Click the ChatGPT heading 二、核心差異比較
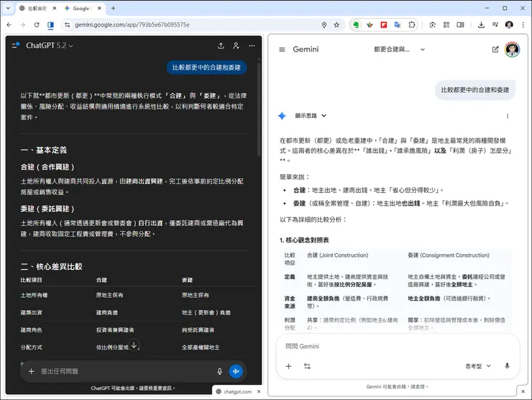This screenshot has height=400, width=532. point(52,267)
